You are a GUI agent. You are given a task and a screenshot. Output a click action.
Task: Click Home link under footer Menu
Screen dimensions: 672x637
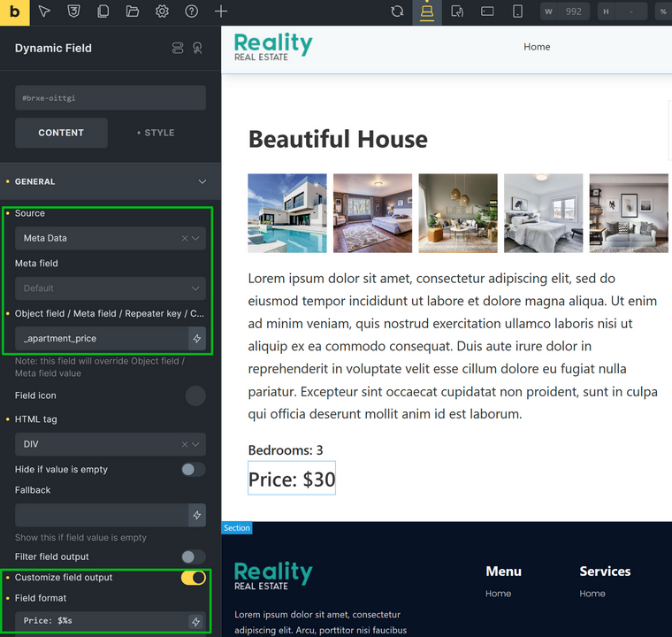point(498,594)
